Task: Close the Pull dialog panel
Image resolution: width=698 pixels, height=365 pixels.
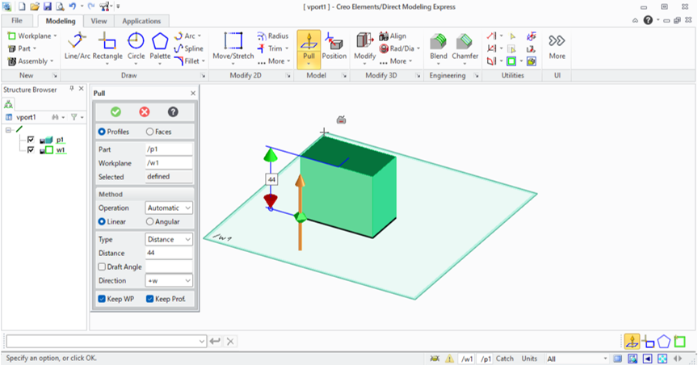Action: pos(193,93)
